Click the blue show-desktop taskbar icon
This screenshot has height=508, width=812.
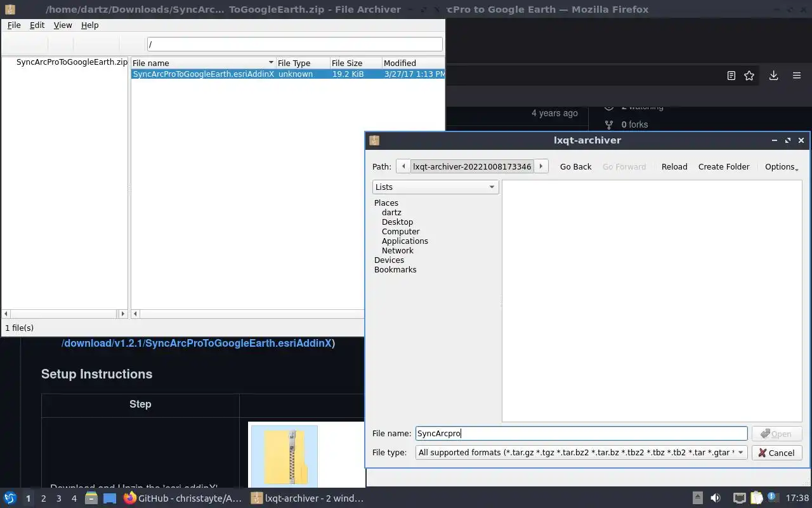pos(110,498)
